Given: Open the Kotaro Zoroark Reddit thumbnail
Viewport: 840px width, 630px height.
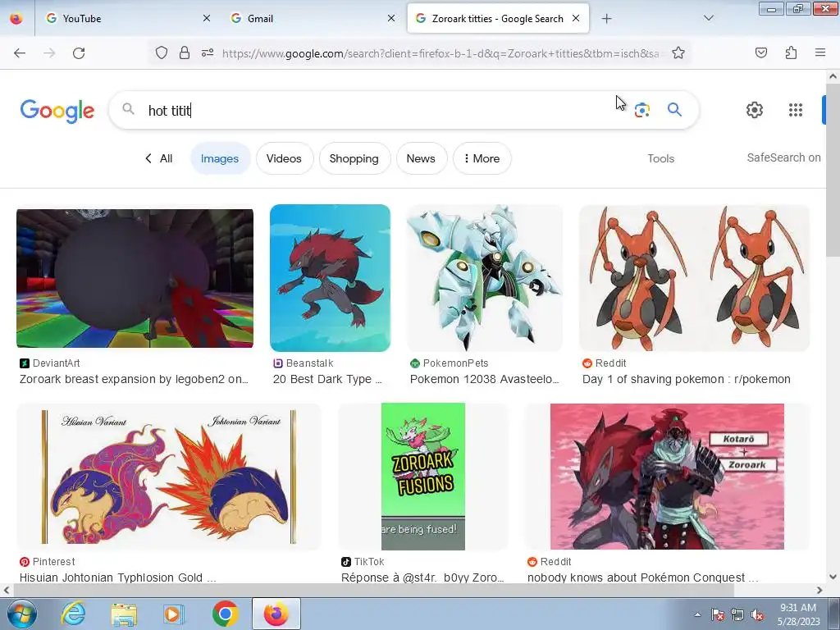Looking at the screenshot, I should coord(667,477).
